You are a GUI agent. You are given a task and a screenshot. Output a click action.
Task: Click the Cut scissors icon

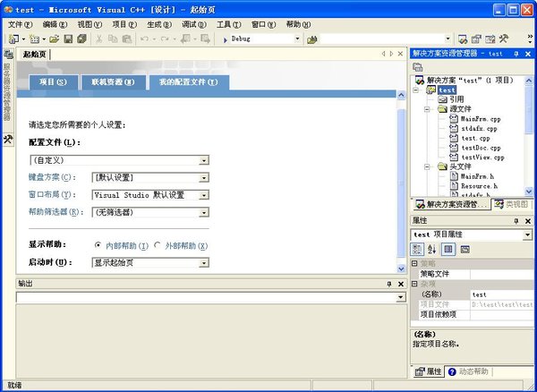(x=99, y=39)
